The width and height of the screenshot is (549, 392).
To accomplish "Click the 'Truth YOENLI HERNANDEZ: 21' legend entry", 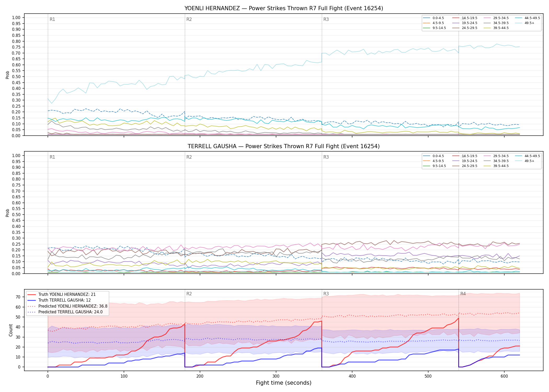I will click(62, 295).
